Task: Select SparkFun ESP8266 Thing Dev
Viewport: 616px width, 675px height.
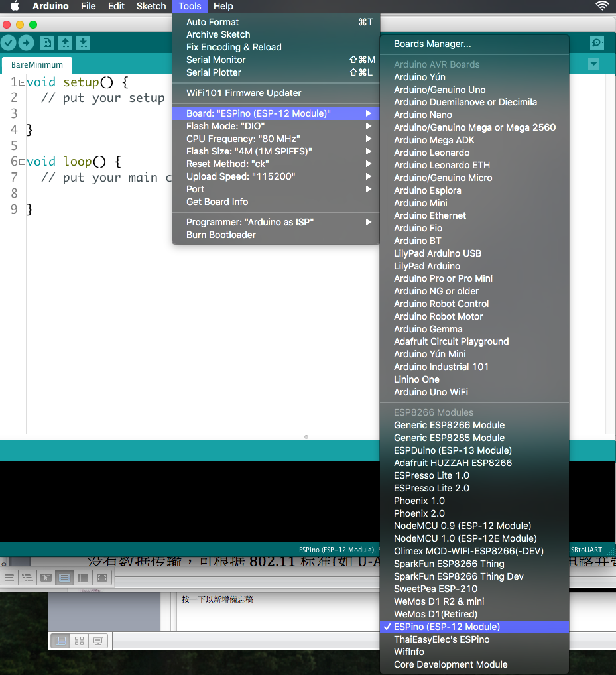Action: point(474,576)
